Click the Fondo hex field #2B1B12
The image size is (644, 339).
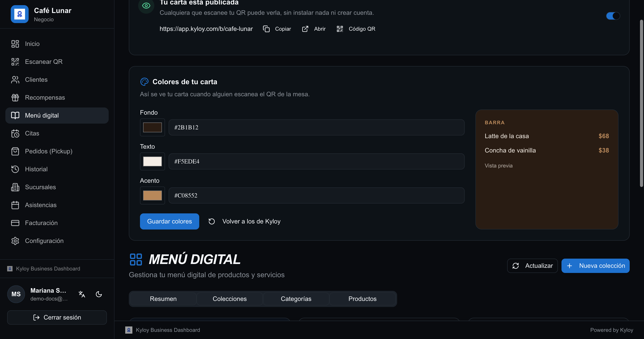[x=316, y=127]
